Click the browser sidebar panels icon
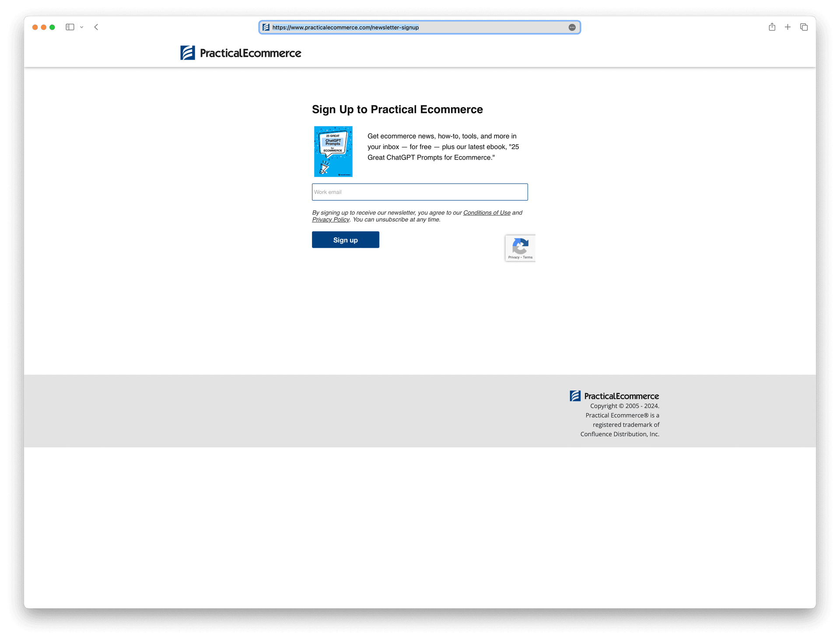 pyautogui.click(x=70, y=27)
